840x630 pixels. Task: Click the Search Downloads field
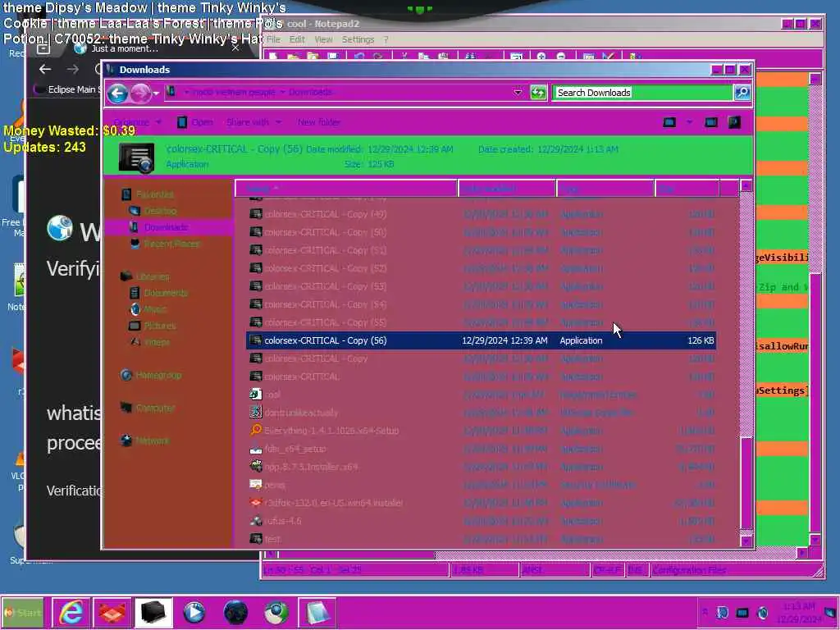(x=643, y=93)
